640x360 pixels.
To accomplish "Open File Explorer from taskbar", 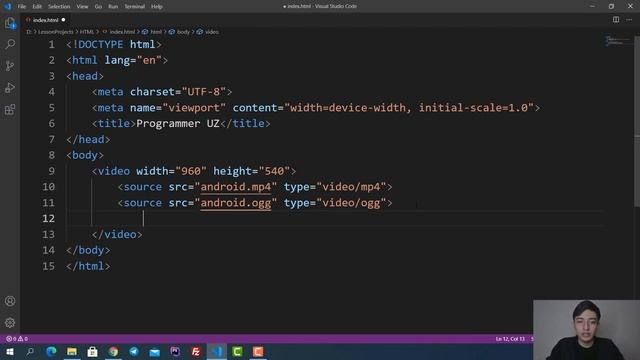I will [x=72, y=351].
